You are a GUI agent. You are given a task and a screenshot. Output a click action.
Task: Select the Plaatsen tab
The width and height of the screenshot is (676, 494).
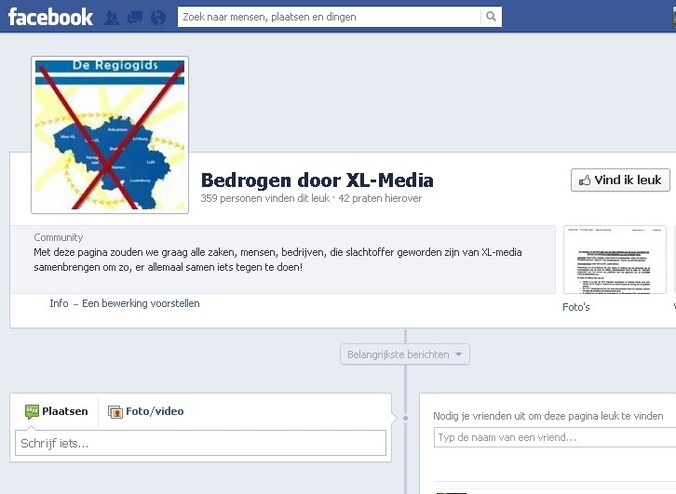click(56, 411)
